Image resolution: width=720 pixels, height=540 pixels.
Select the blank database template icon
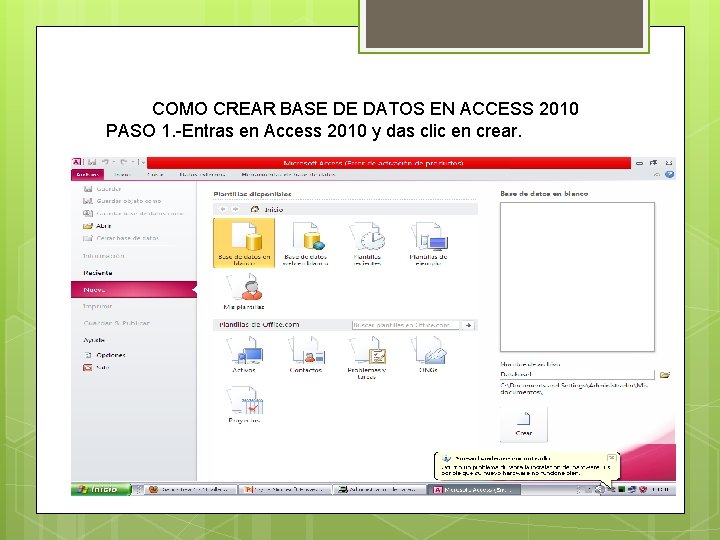tap(244, 242)
